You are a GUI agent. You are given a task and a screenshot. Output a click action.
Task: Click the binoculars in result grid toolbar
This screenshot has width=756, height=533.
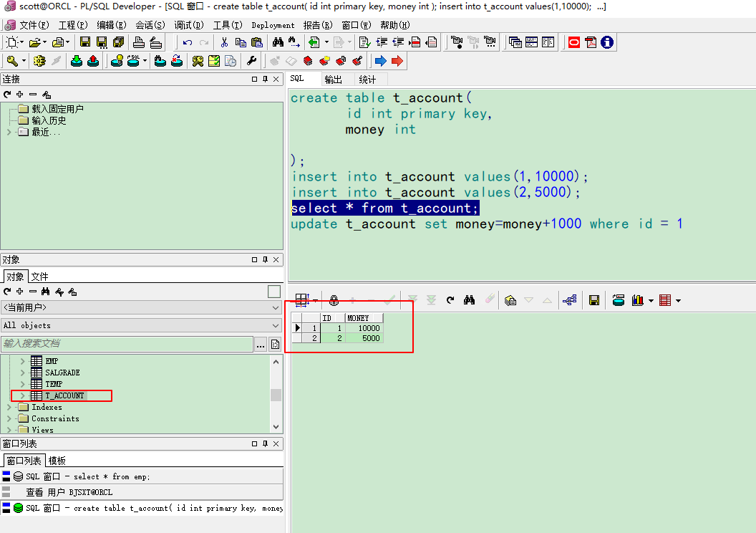point(469,300)
